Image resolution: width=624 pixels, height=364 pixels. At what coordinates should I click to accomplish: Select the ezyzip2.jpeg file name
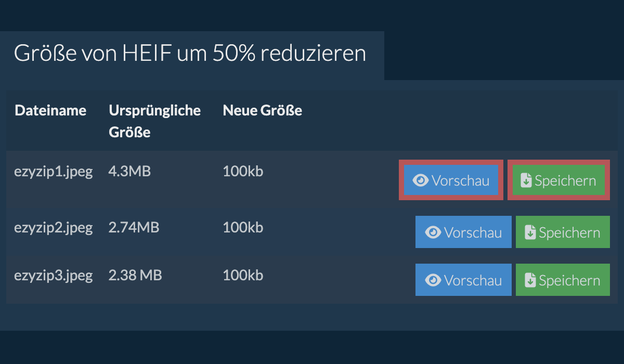[x=53, y=227]
